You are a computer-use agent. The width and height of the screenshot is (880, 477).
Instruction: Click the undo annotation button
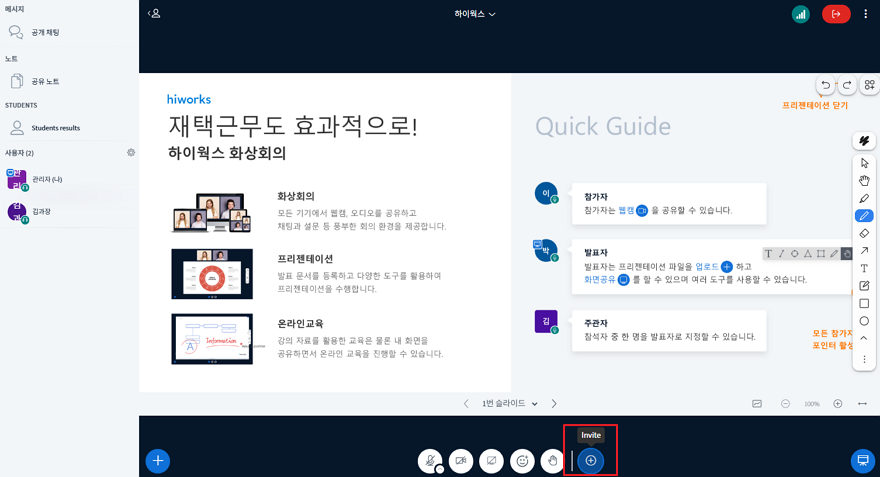click(825, 86)
